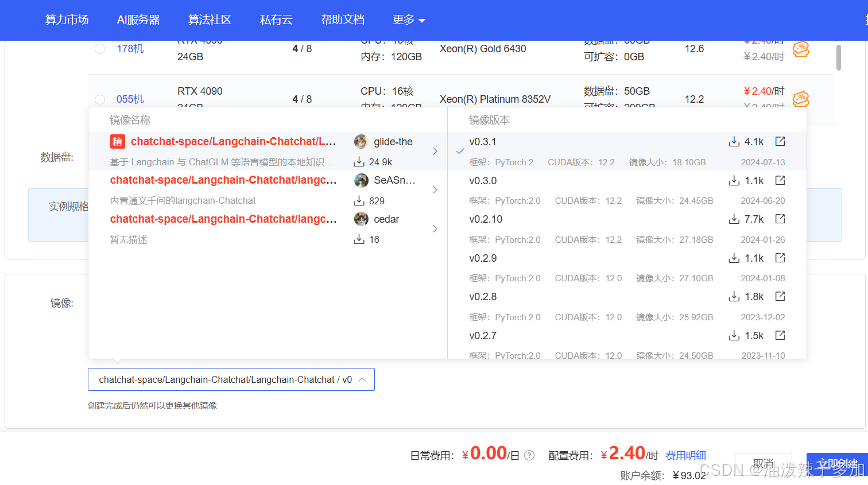The image size is (868, 485).
Task: Click 账户余额 ¥93.02 balance text
Action: (x=663, y=476)
